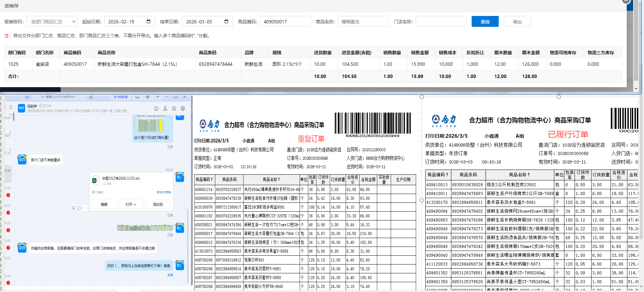This screenshot has width=644, height=292.
Task: Open the 结束日期 calendar picker
Action: coord(226,22)
